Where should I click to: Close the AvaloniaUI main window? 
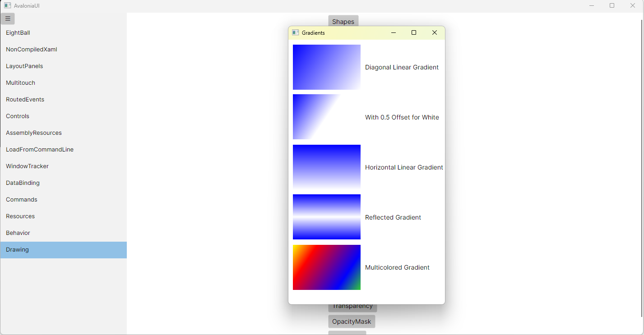[633, 5]
